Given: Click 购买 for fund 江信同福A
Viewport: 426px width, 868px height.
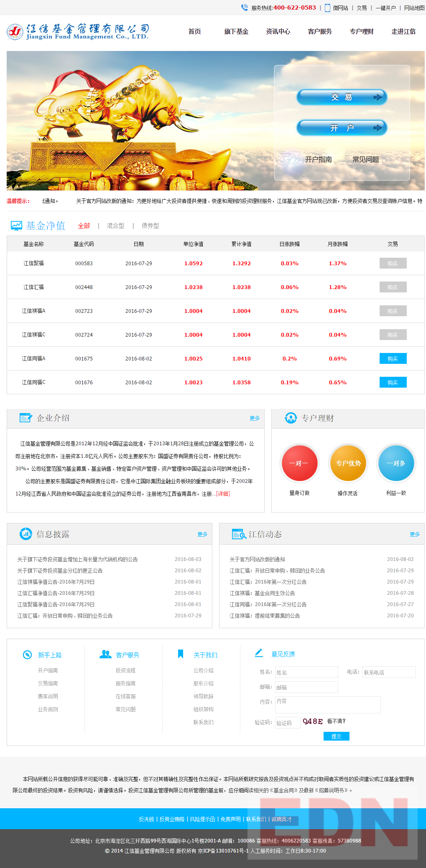Looking at the screenshot, I should pyautogui.click(x=393, y=359).
